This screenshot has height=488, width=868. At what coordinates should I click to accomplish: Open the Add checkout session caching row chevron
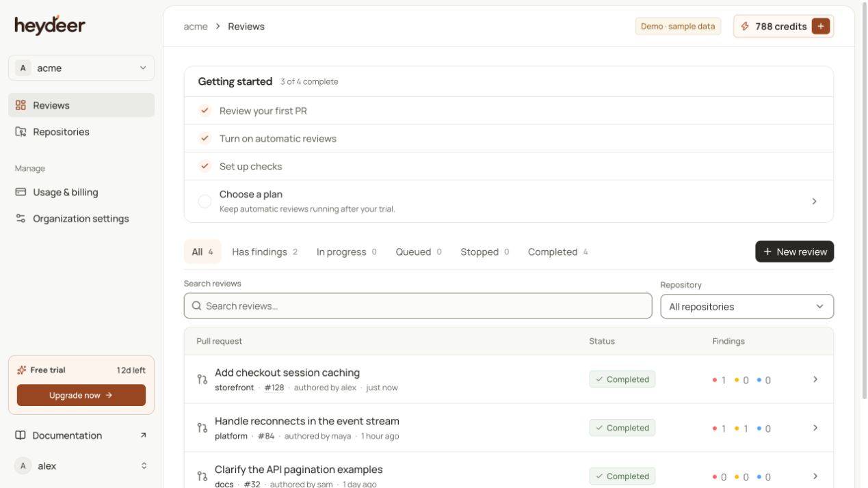pyautogui.click(x=815, y=379)
